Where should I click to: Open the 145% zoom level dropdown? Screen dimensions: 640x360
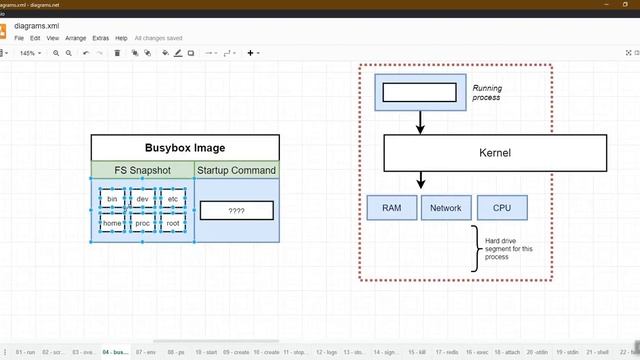point(31,53)
